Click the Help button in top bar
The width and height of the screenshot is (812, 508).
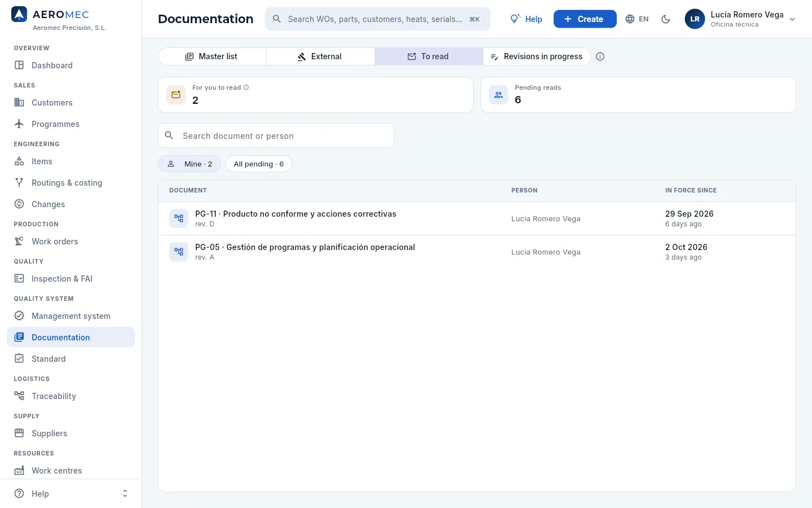(x=527, y=19)
